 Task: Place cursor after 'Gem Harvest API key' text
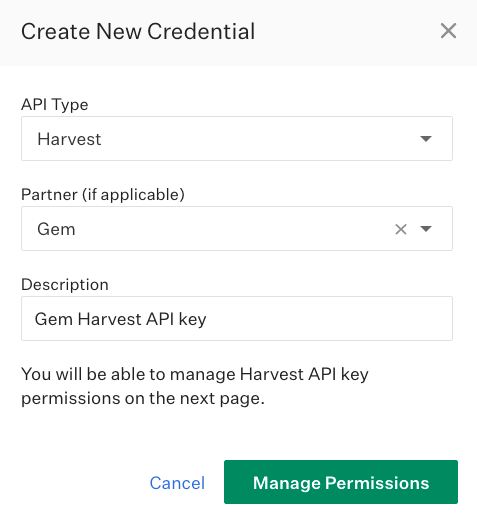(x=208, y=319)
